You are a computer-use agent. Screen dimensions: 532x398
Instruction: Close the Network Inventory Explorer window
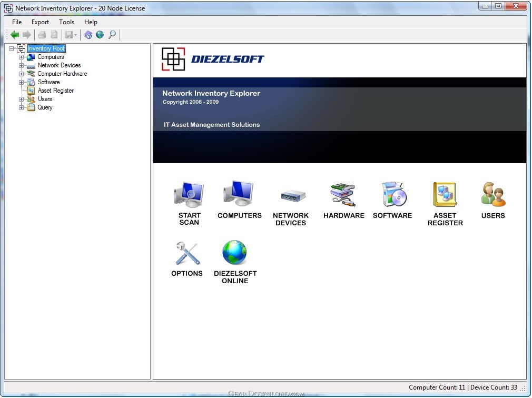(x=516, y=6)
